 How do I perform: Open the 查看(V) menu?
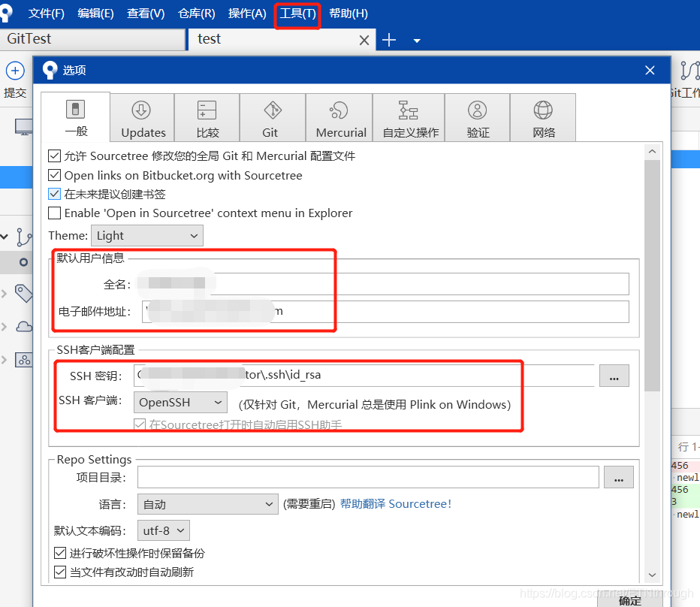click(146, 14)
